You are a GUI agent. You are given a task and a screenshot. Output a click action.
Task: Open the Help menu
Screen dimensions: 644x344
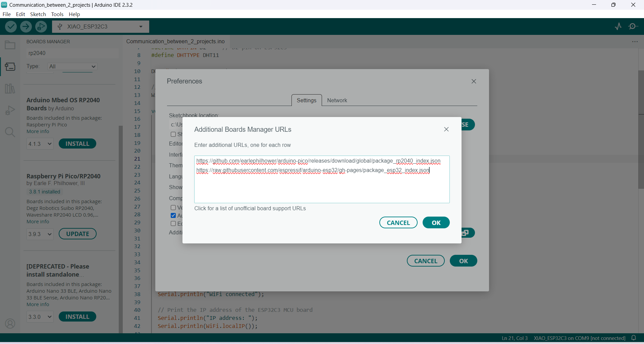pos(74,14)
